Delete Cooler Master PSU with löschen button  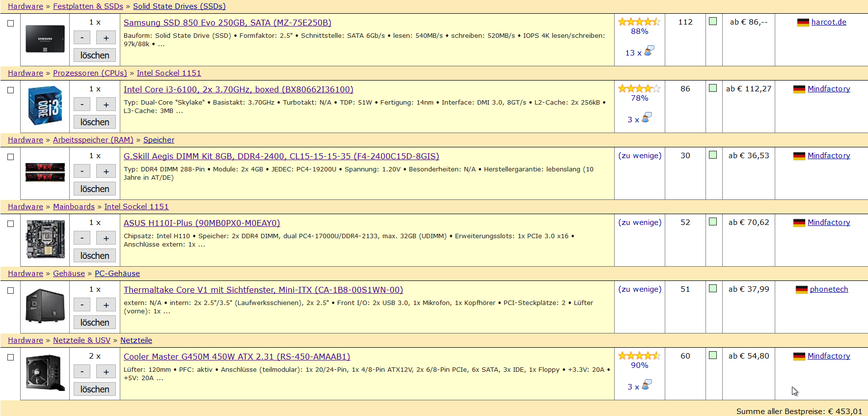[x=95, y=389]
